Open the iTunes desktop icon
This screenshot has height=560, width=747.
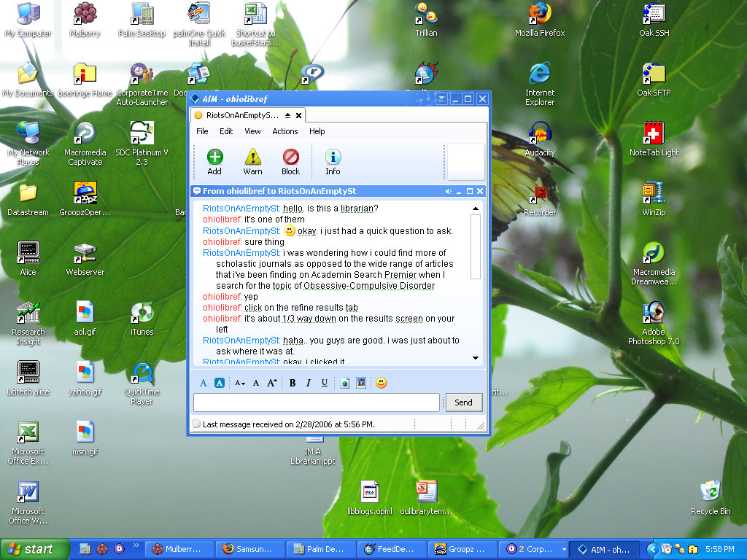[142, 319]
